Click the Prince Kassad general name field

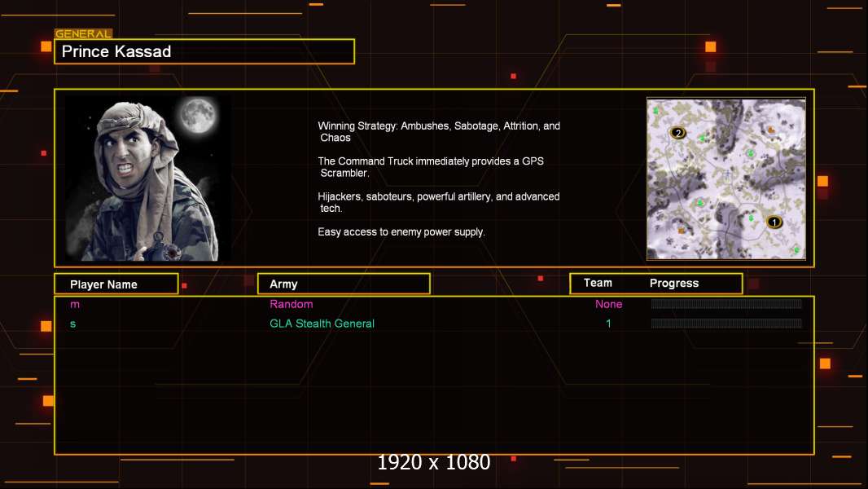204,51
